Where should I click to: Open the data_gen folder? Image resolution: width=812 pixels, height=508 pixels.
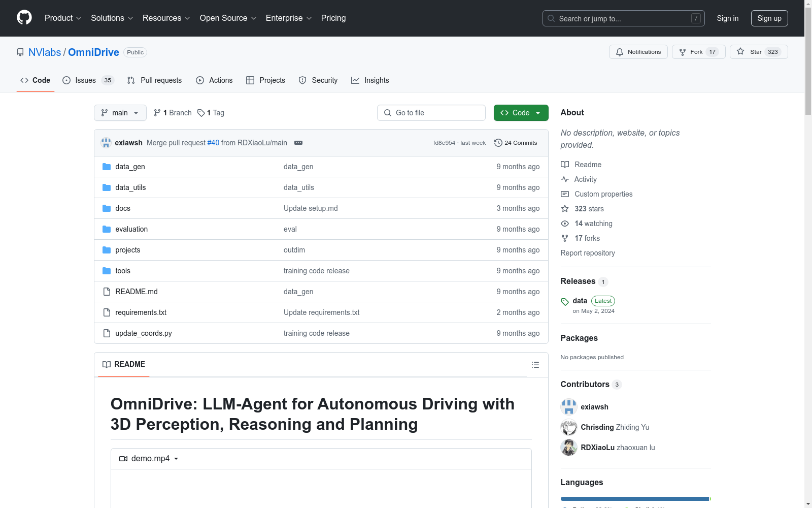(x=130, y=167)
